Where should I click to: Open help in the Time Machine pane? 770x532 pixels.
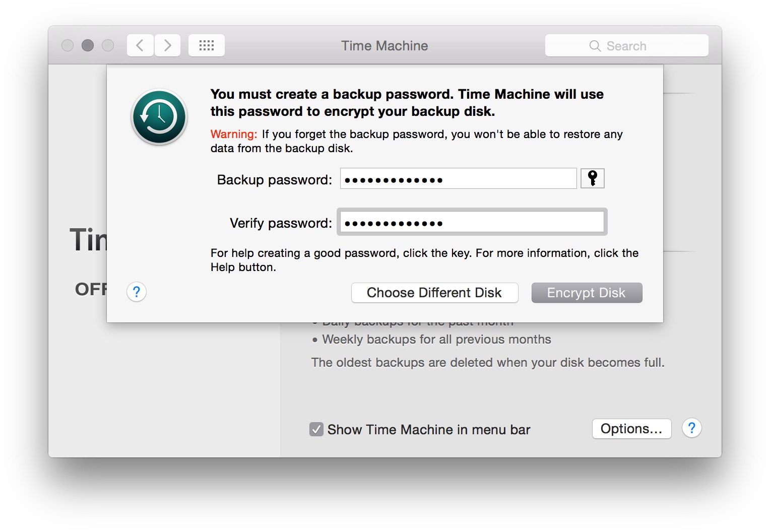(x=692, y=428)
